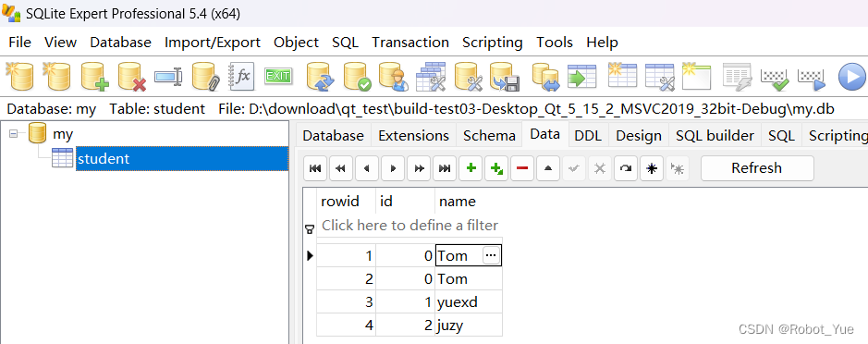Switch to the Schema tab
Screen dimensions: 868x344
pyautogui.click(x=489, y=136)
